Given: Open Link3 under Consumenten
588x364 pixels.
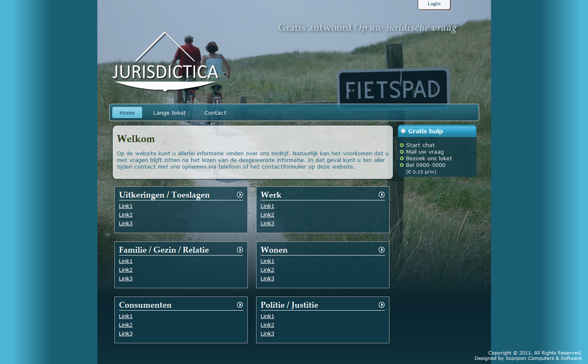Looking at the screenshot, I should (126, 334).
